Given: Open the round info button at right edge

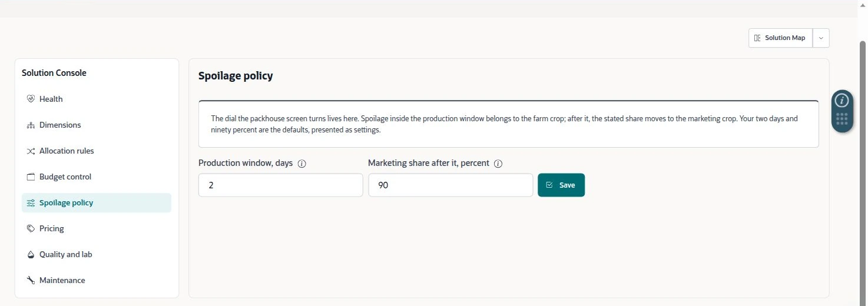Looking at the screenshot, I should point(842,100).
